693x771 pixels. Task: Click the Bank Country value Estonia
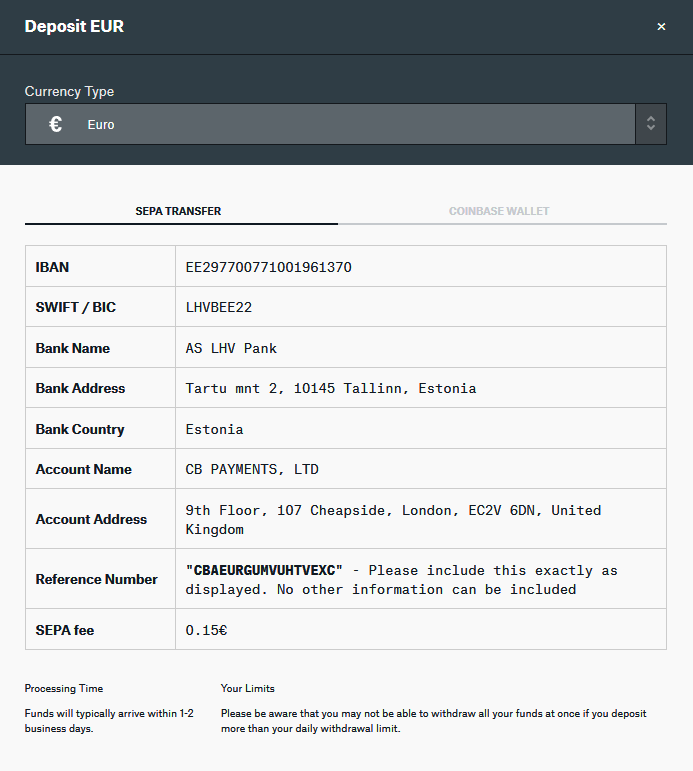pyautogui.click(x=214, y=429)
